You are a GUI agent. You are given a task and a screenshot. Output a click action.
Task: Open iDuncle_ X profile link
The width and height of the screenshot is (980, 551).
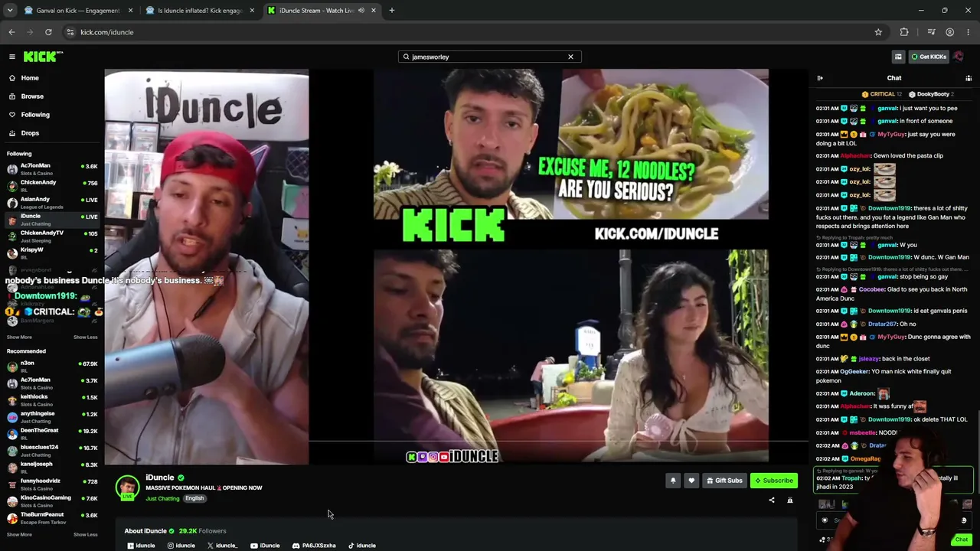pyautogui.click(x=222, y=546)
